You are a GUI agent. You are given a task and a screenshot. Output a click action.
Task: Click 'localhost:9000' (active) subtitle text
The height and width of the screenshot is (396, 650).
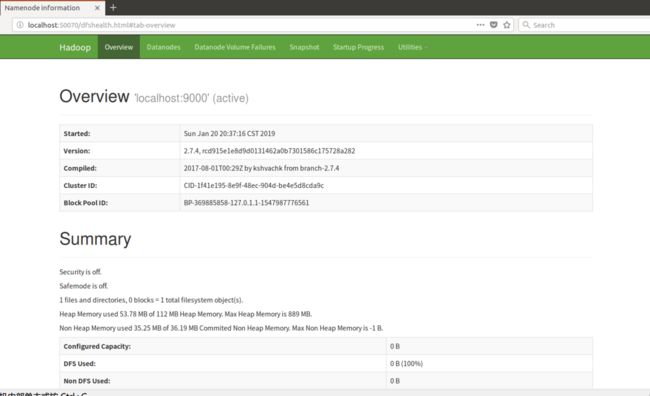pyautogui.click(x=192, y=98)
